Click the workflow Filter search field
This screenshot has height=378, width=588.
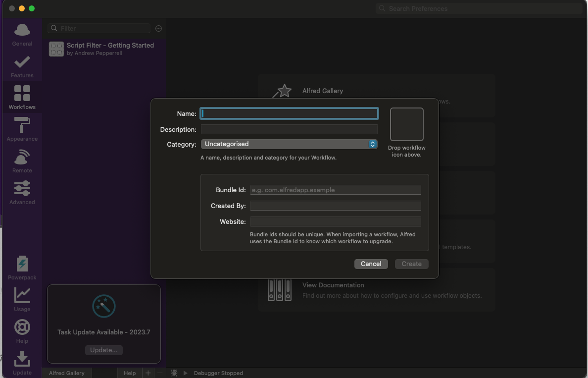(x=99, y=28)
